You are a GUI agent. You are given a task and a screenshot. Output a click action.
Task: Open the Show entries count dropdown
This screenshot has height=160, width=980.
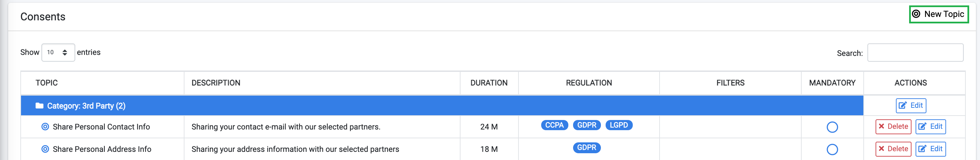click(x=58, y=53)
